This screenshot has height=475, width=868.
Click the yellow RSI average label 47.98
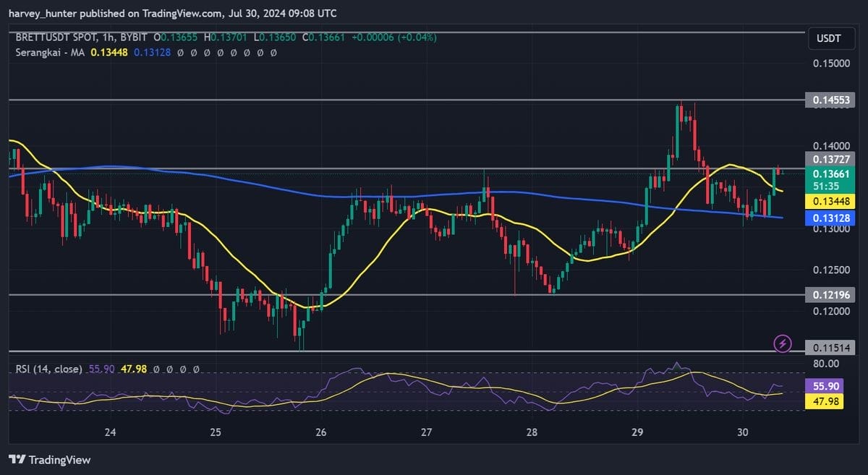pos(824,401)
